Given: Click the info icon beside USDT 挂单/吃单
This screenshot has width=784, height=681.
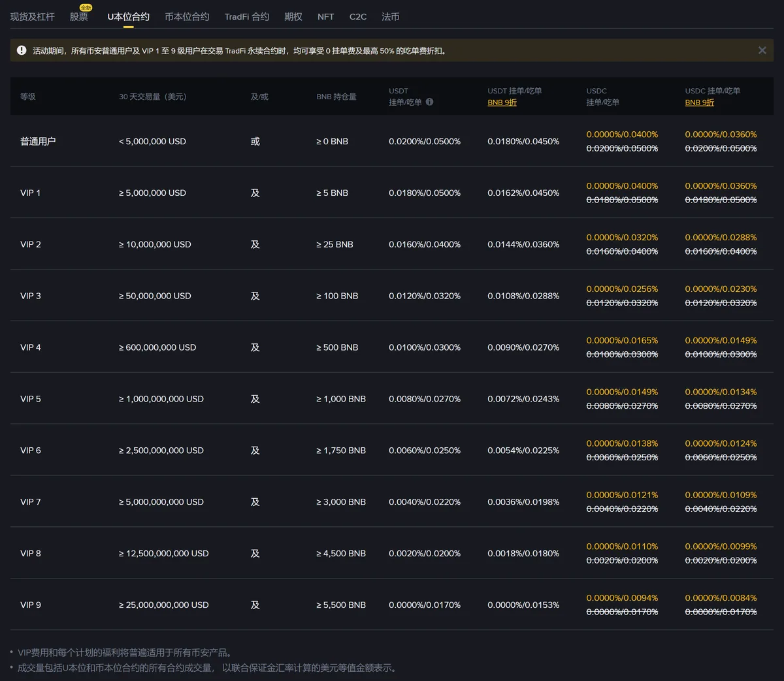Looking at the screenshot, I should tap(429, 102).
